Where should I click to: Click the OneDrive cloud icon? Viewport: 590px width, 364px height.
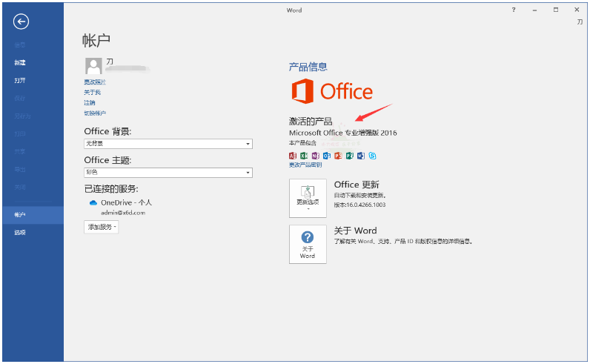pos(93,202)
